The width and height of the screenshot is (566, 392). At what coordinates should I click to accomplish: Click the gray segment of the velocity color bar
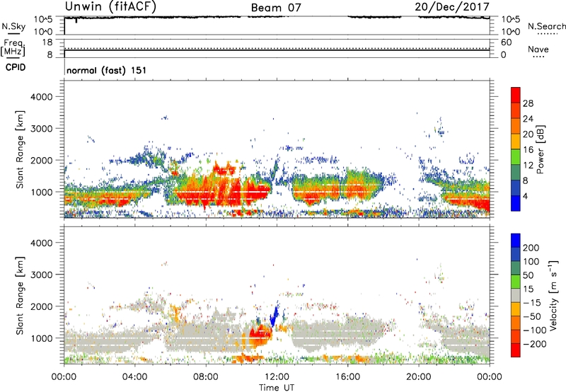click(516, 295)
